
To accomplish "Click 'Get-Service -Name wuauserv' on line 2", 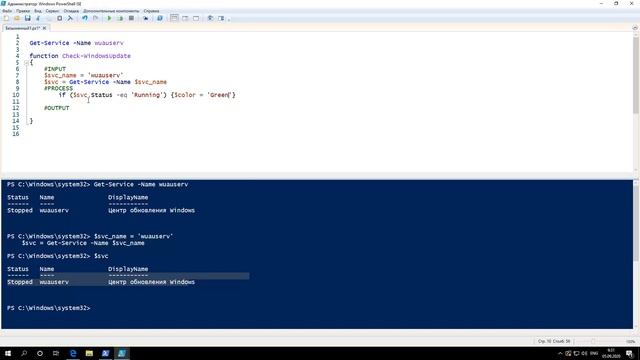I will [76, 43].
